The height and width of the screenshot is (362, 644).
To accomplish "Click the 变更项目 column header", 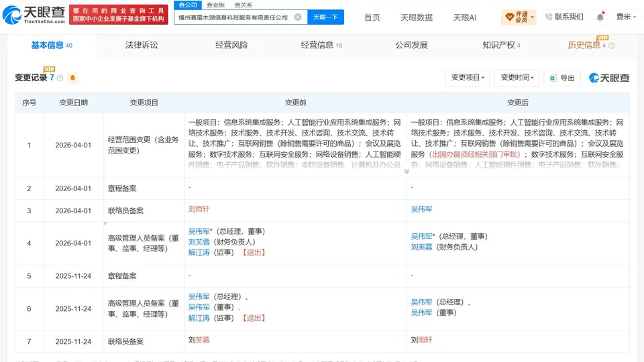I will pyautogui.click(x=144, y=103).
